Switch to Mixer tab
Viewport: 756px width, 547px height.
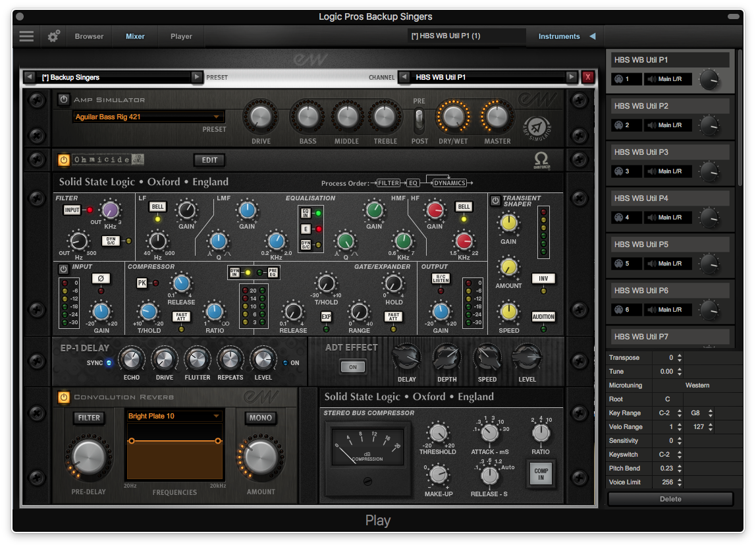(x=135, y=36)
